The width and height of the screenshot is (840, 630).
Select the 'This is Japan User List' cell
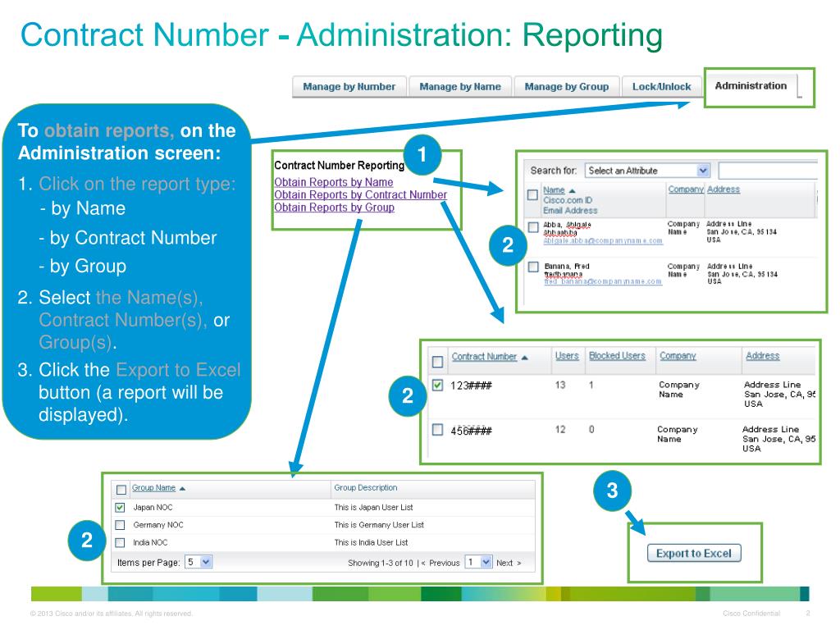(373, 507)
